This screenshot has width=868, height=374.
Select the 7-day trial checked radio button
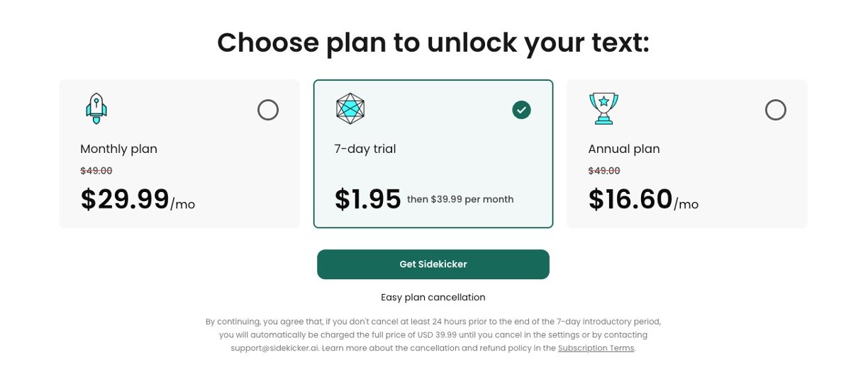tap(521, 110)
